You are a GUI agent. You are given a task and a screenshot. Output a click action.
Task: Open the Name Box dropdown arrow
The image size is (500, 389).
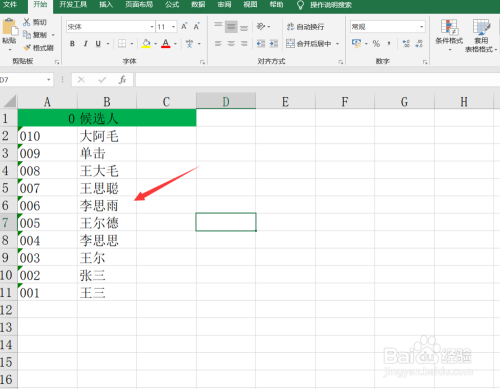coord(49,80)
